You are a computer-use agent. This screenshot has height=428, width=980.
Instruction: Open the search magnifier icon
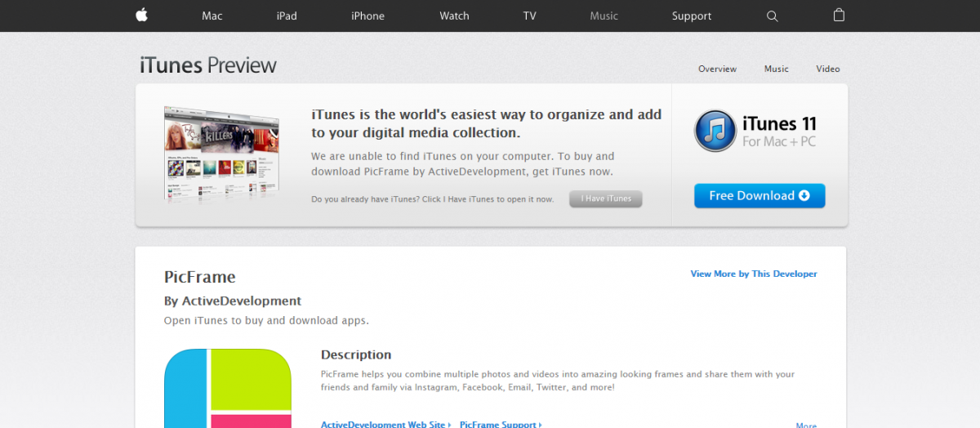click(x=773, y=16)
